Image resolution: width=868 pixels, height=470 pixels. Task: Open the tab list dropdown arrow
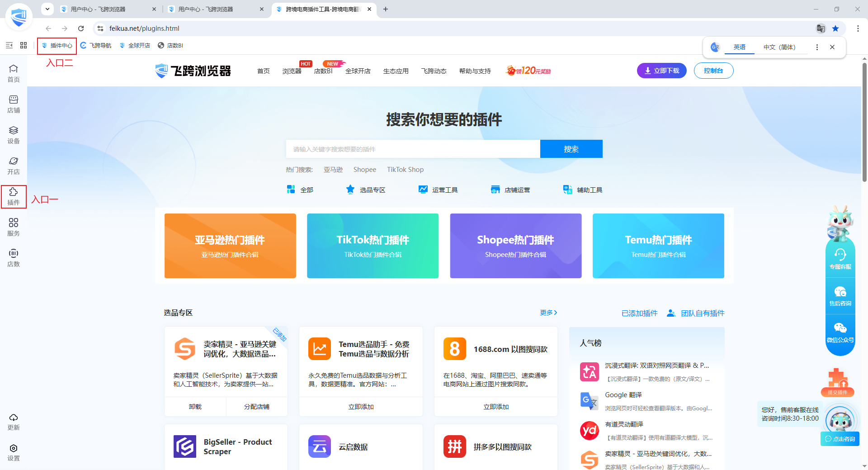pos(47,9)
